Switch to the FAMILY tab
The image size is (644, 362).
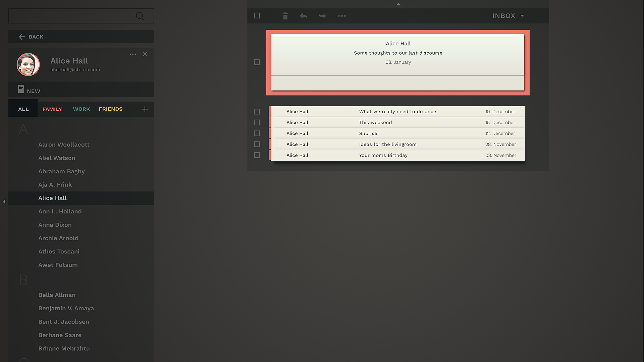[52, 109]
